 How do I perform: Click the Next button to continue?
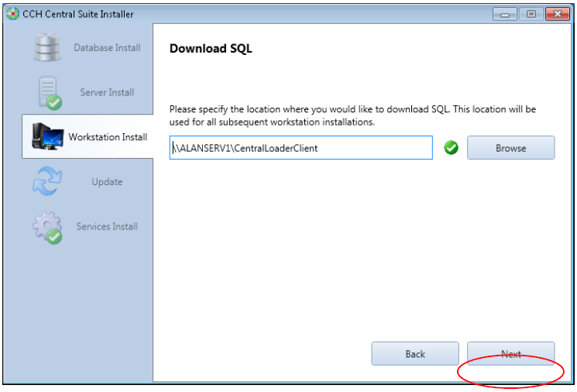pos(510,354)
